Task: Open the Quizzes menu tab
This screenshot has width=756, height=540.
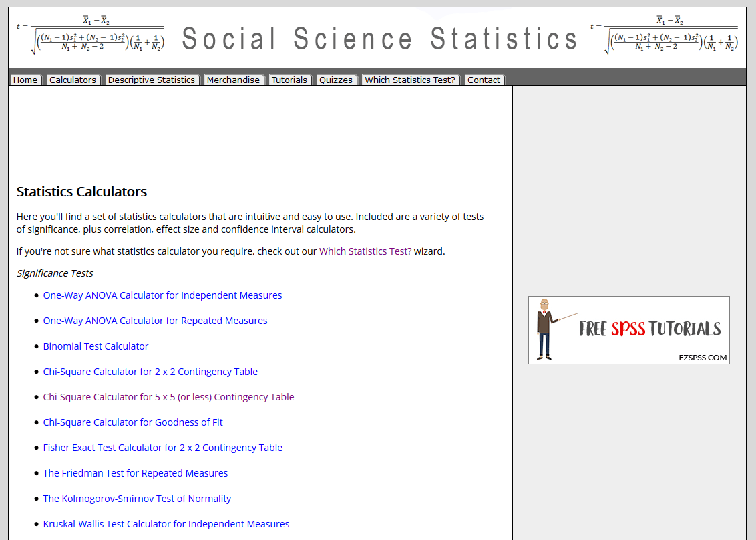Action: [x=336, y=80]
